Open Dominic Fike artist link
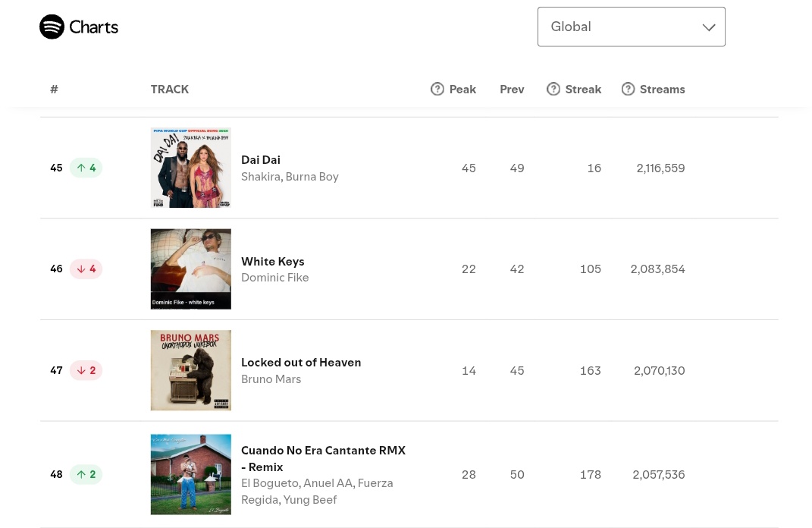Viewport: 812px width, 528px height. coord(275,277)
